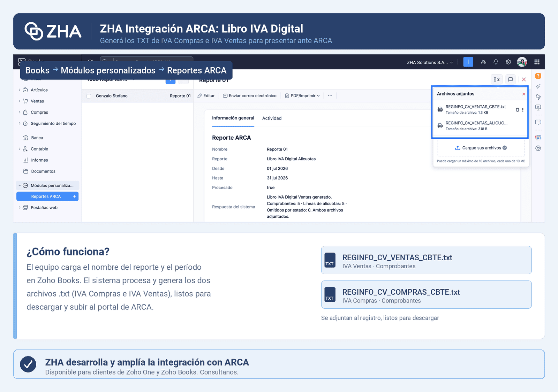Open the user profile avatar

[522, 62]
